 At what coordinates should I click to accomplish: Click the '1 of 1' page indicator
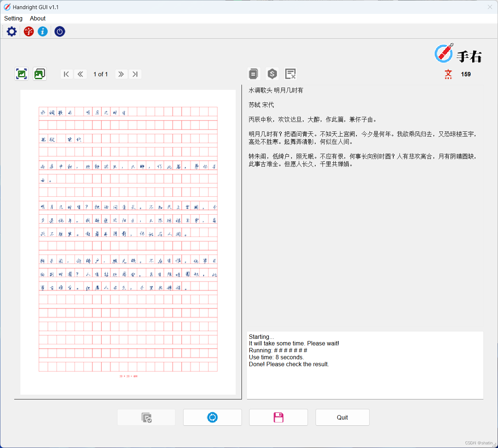pyautogui.click(x=101, y=74)
